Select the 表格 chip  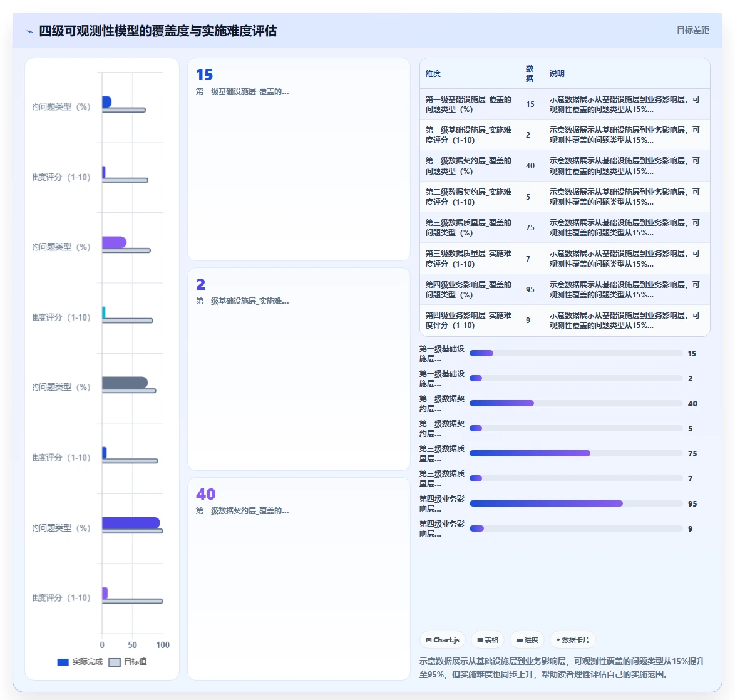(488, 640)
